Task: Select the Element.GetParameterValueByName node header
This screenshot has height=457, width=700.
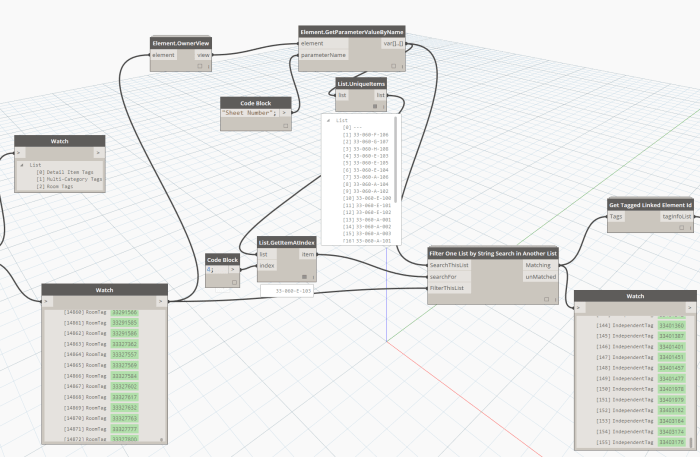Action: click(351, 32)
